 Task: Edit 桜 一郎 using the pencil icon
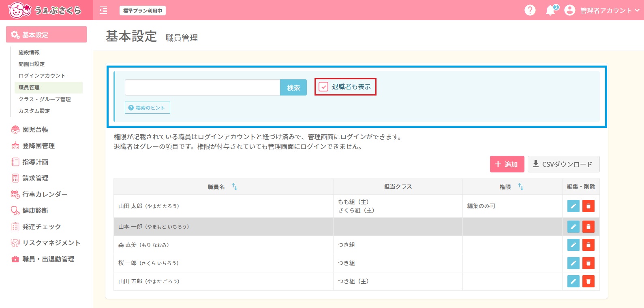click(573, 263)
